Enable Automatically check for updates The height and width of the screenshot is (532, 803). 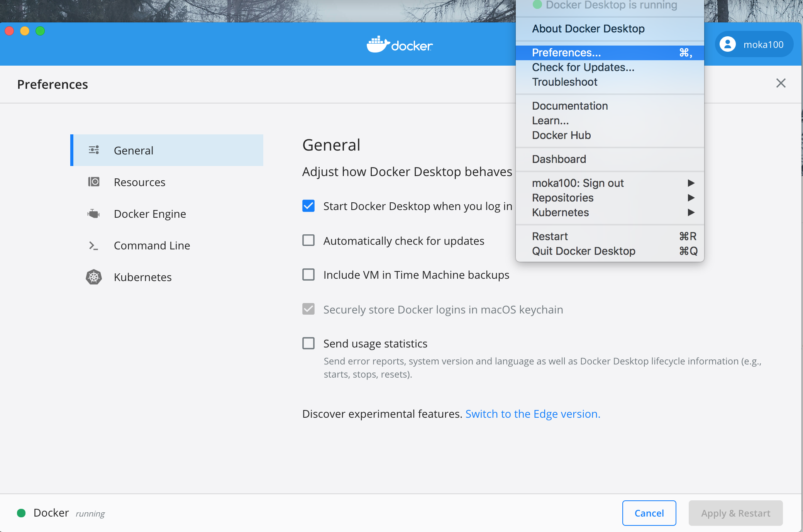pyautogui.click(x=308, y=240)
